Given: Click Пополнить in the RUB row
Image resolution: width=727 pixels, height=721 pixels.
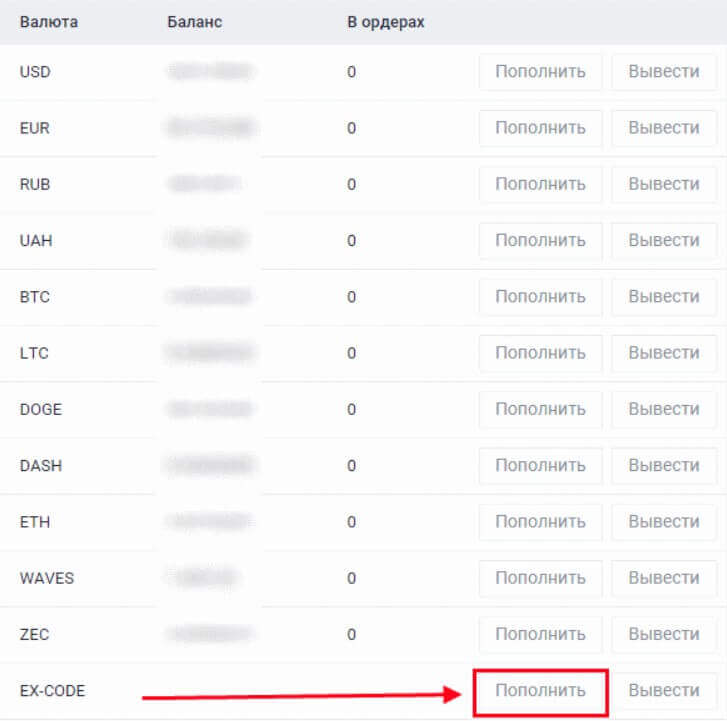Looking at the screenshot, I should coord(540,184).
